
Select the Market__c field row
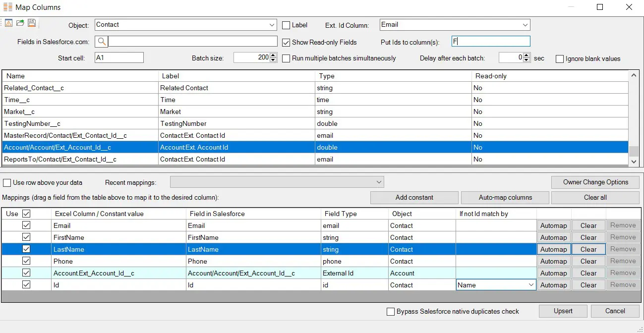coord(315,111)
